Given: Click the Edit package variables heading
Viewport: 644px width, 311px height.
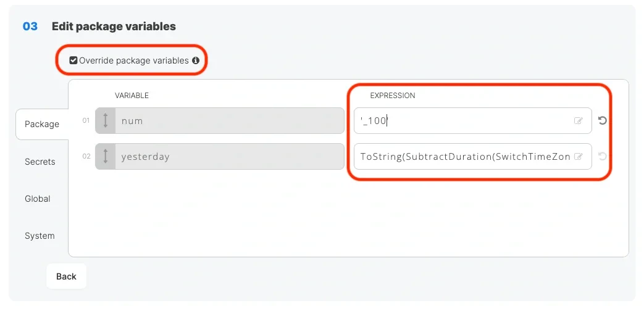Looking at the screenshot, I should pyautogui.click(x=114, y=27).
